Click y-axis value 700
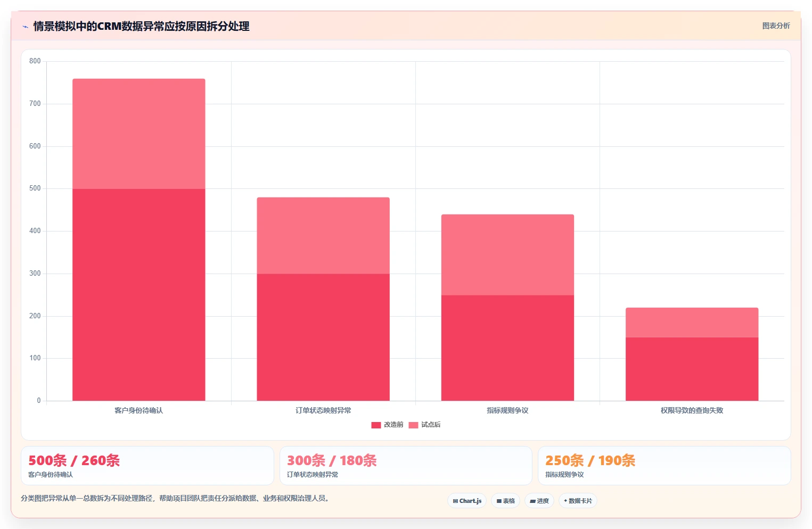This screenshot has width=812, height=529. click(x=35, y=104)
